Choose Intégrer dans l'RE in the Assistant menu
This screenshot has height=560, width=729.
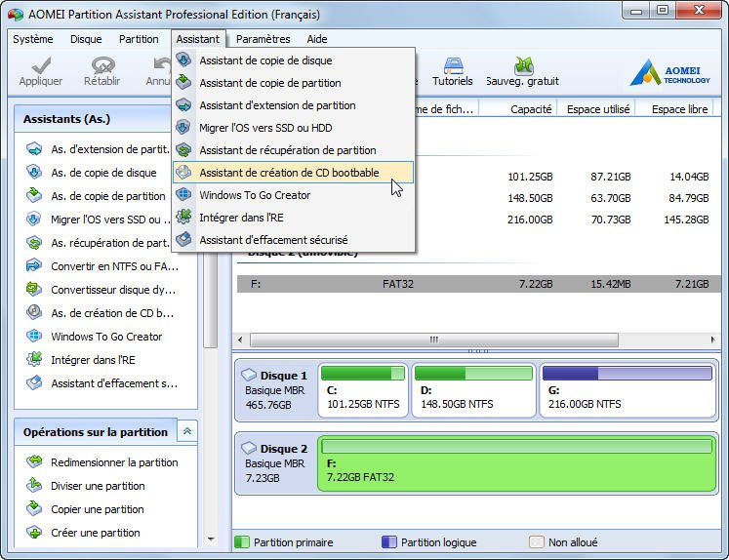click(x=294, y=217)
